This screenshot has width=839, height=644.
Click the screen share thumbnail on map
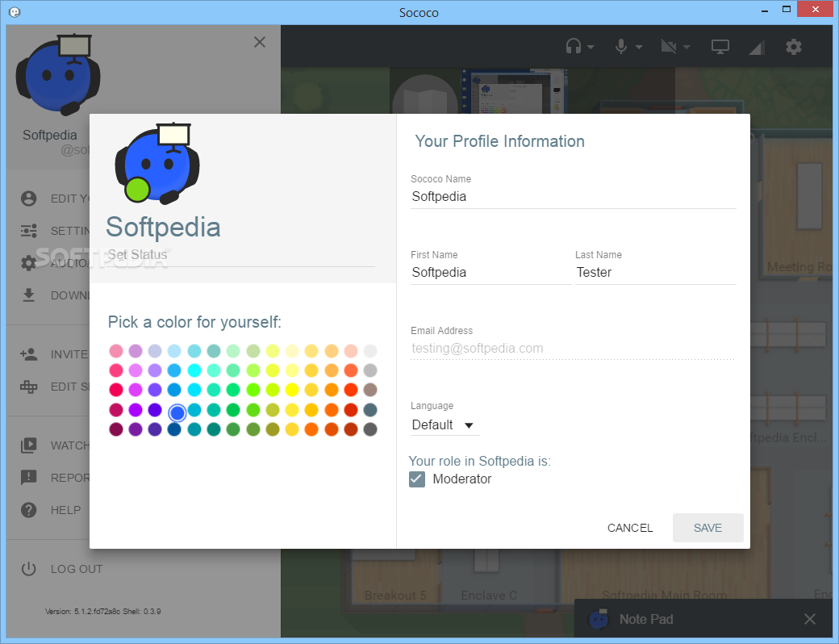tap(514, 91)
